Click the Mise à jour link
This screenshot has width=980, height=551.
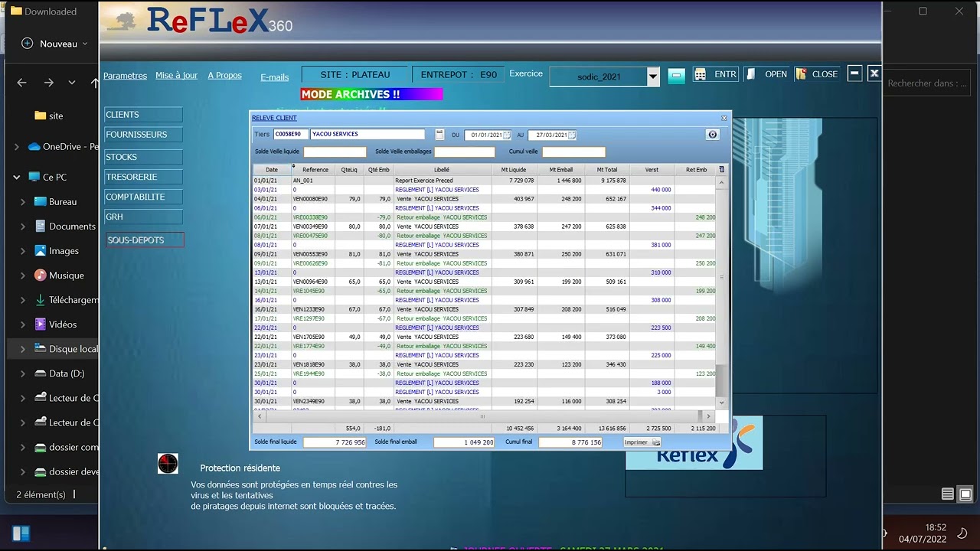tap(176, 75)
